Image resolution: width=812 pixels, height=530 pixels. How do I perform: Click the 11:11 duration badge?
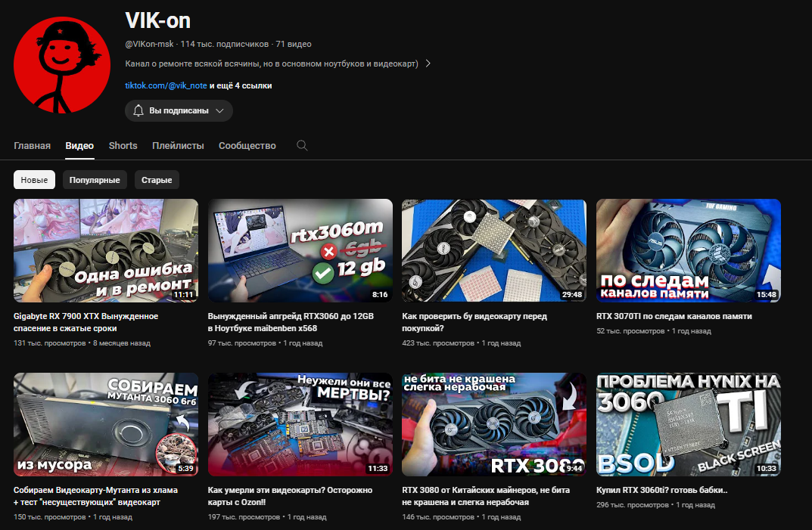pyautogui.click(x=183, y=295)
